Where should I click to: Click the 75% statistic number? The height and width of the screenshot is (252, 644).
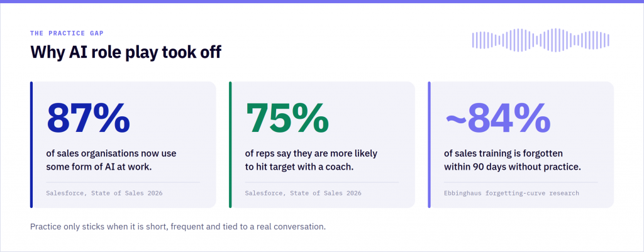pyautogui.click(x=287, y=118)
